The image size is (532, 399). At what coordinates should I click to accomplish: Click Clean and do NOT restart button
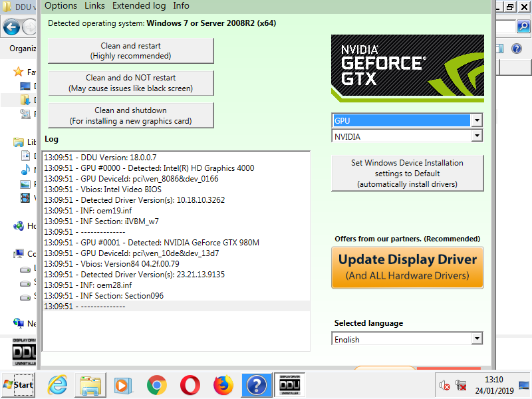pos(130,83)
